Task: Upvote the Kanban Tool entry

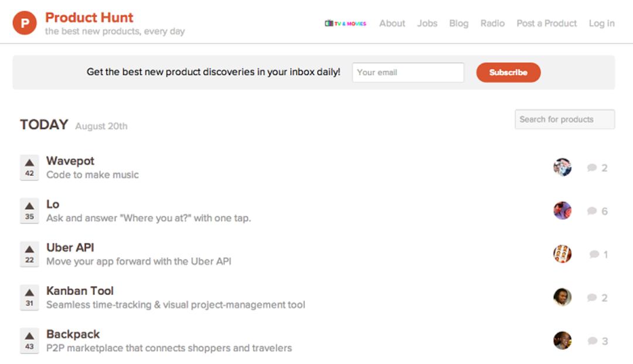Action: click(x=29, y=297)
